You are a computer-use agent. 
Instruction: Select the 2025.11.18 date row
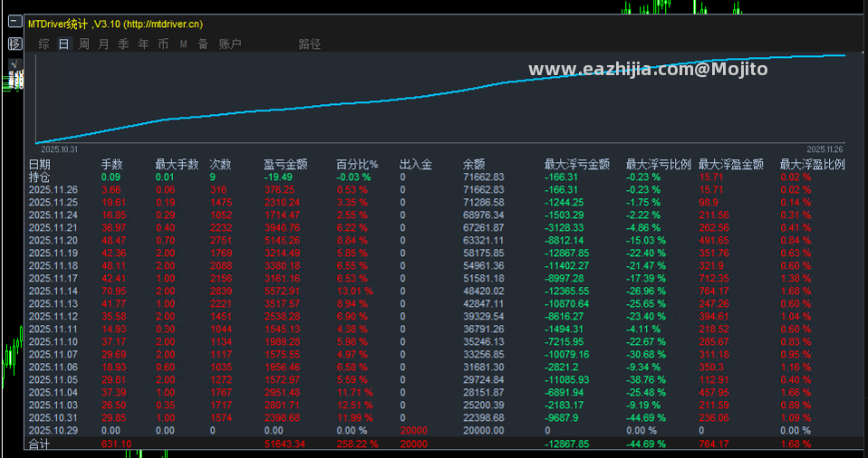click(53, 266)
